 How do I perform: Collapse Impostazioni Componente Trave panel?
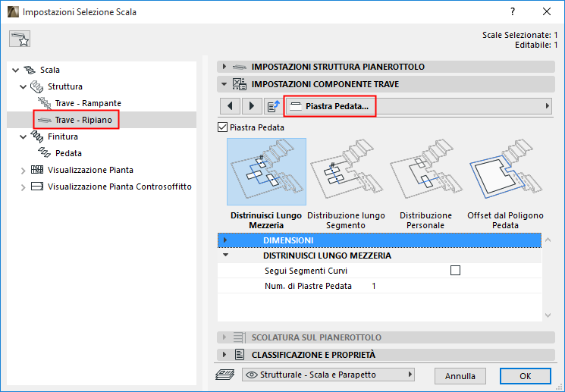[x=224, y=84]
